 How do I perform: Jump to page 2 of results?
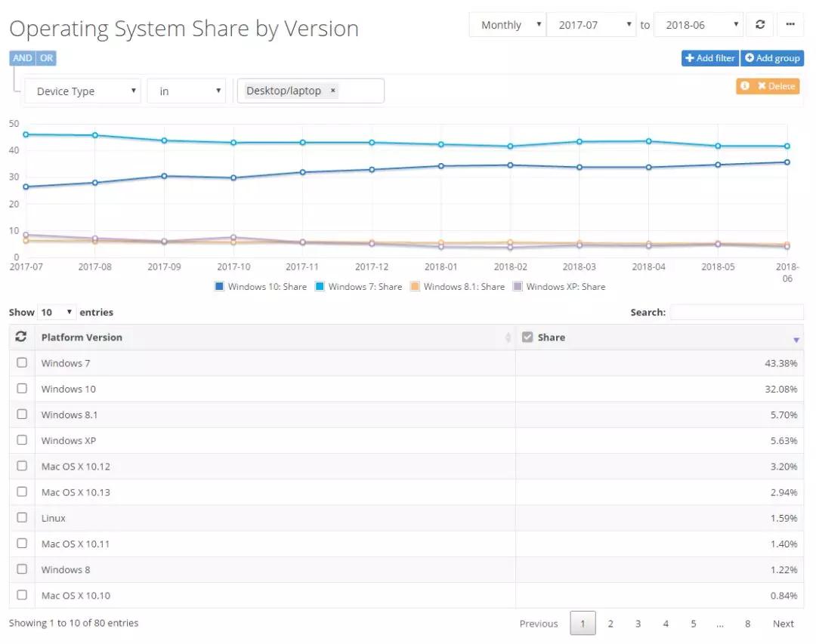pos(610,623)
